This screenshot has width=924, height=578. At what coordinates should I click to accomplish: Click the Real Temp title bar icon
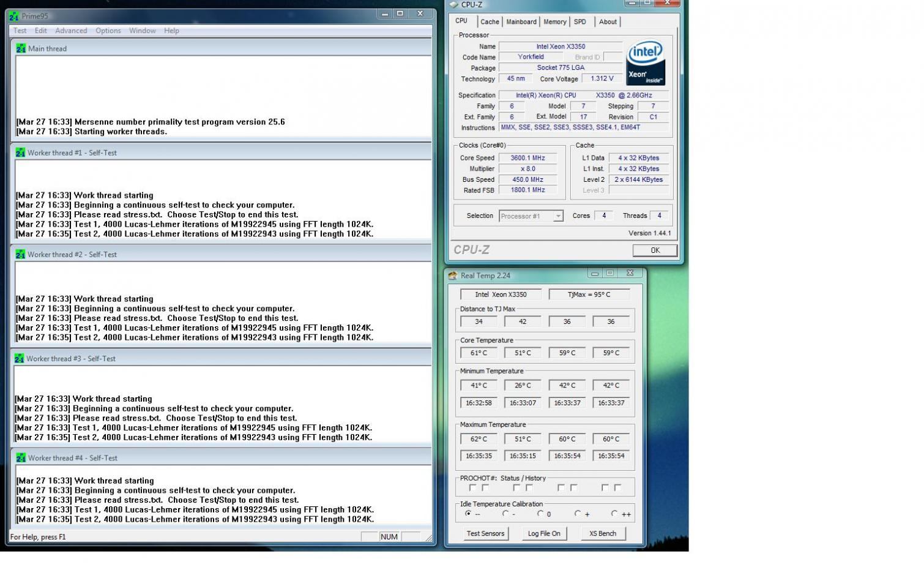(453, 276)
